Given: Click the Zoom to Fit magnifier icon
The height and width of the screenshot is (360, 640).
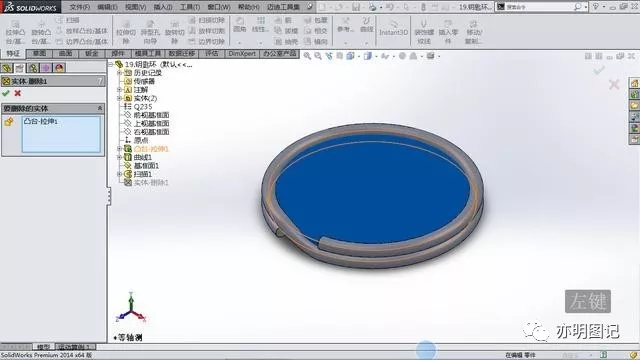Looking at the screenshot, I should (307, 56).
